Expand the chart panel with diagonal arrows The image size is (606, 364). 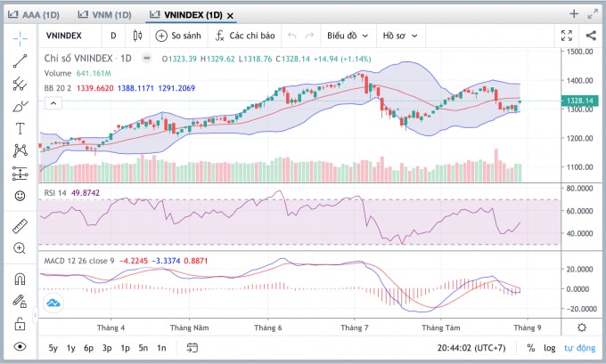click(x=593, y=14)
